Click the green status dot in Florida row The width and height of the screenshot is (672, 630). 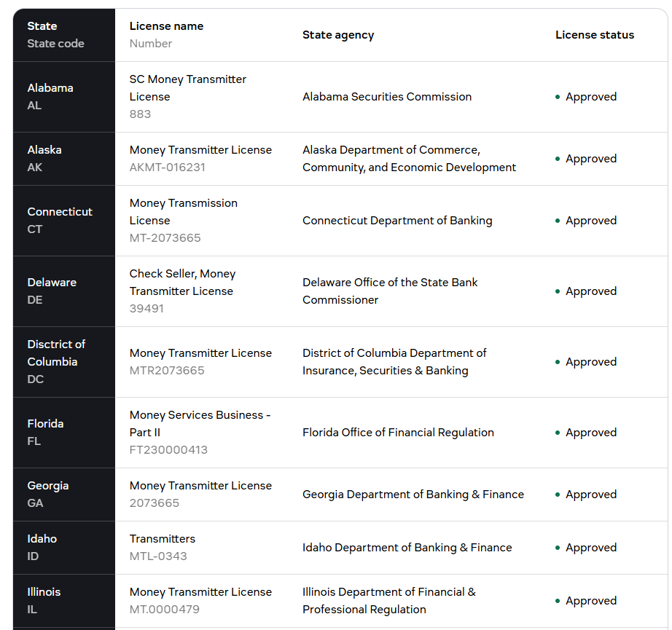558,433
